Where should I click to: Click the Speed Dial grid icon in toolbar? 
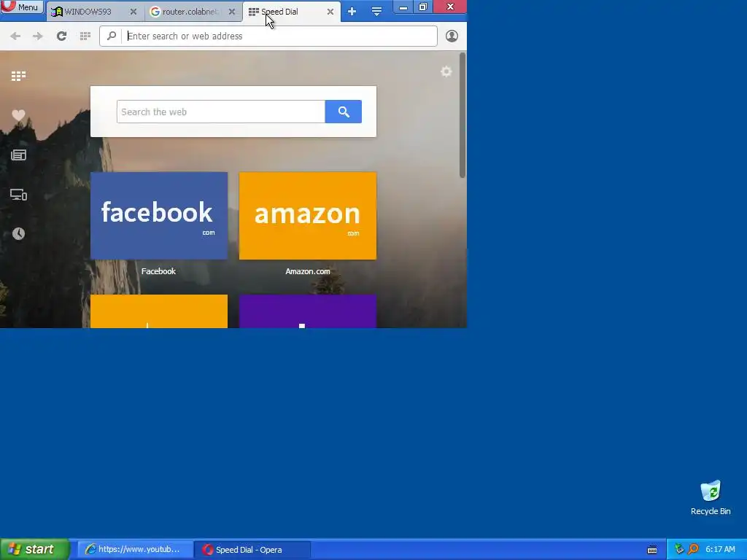click(x=85, y=36)
